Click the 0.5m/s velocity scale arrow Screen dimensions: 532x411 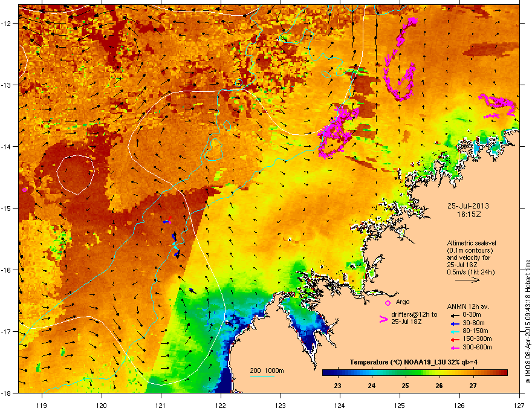tap(467, 280)
